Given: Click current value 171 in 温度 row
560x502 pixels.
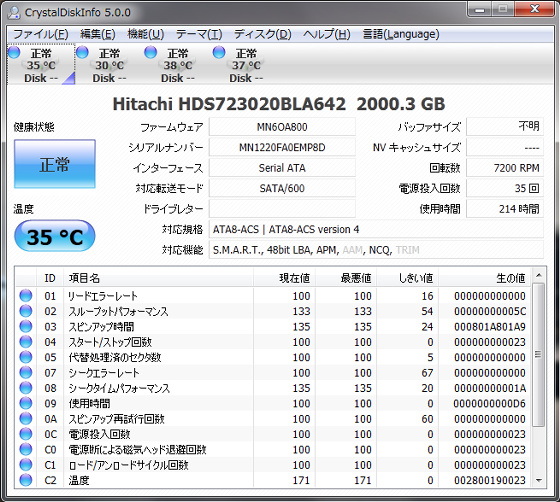Looking at the screenshot, I should [301, 480].
